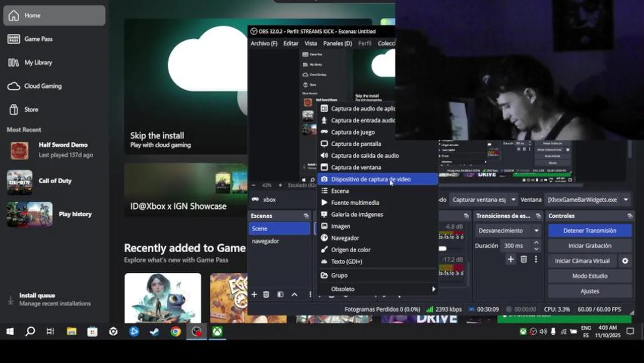This screenshot has height=363, width=644.
Task: Open scene filters icon in the Escenas toolbar
Action: coord(280,294)
